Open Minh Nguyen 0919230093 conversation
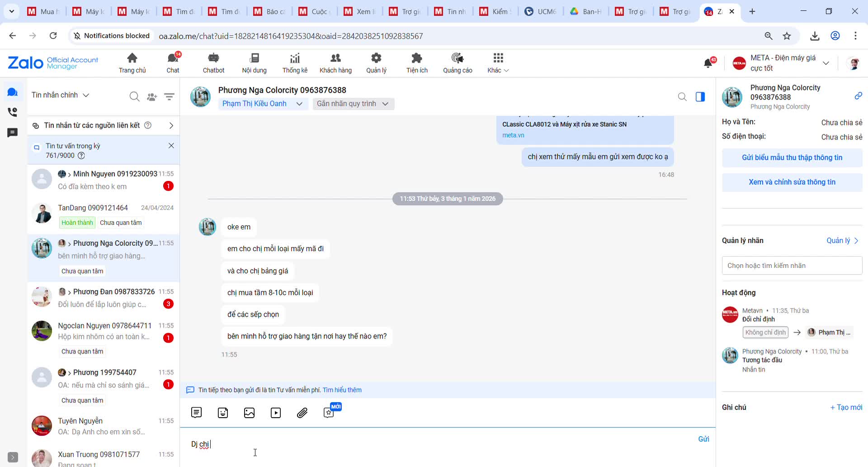This screenshot has height=467, width=868. pyautogui.click(x=104, y=180)
